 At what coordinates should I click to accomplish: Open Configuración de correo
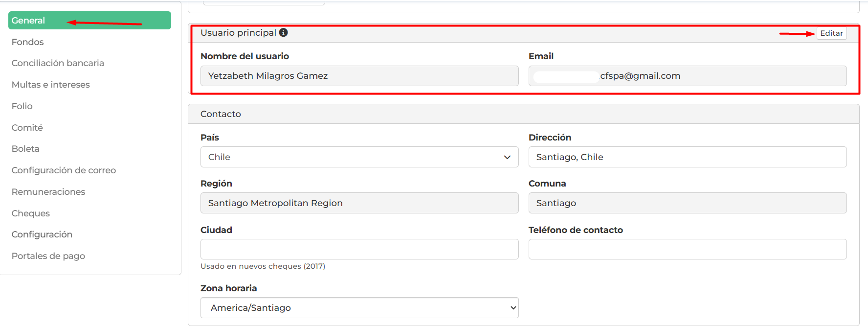point(64,170)
